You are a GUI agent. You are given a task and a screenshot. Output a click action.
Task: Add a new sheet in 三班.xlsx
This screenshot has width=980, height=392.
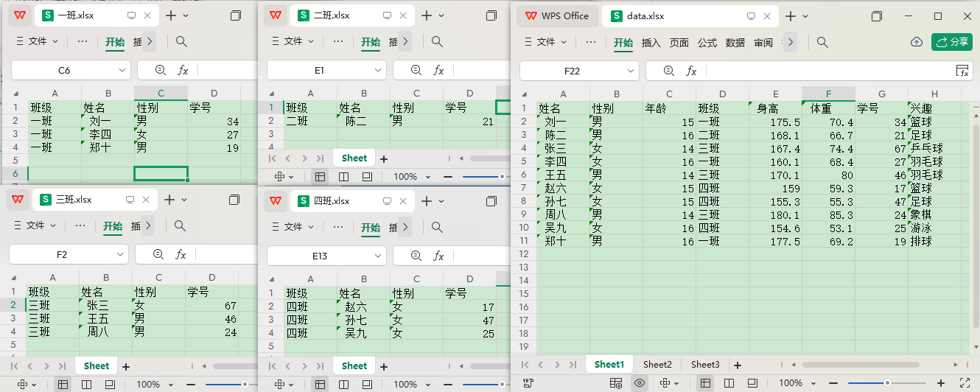[x=126, y=366]
